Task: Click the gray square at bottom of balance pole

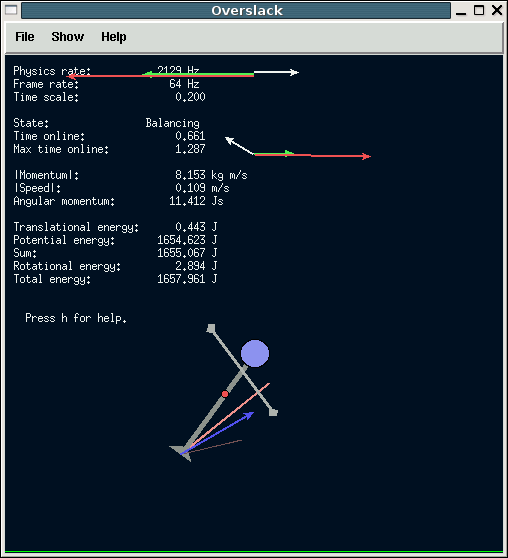Action: coord(273,412)
